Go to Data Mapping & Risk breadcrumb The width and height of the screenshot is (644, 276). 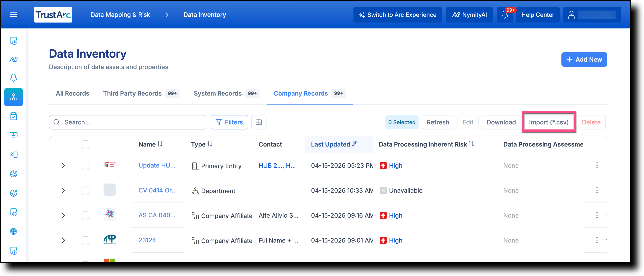[120, 15]
